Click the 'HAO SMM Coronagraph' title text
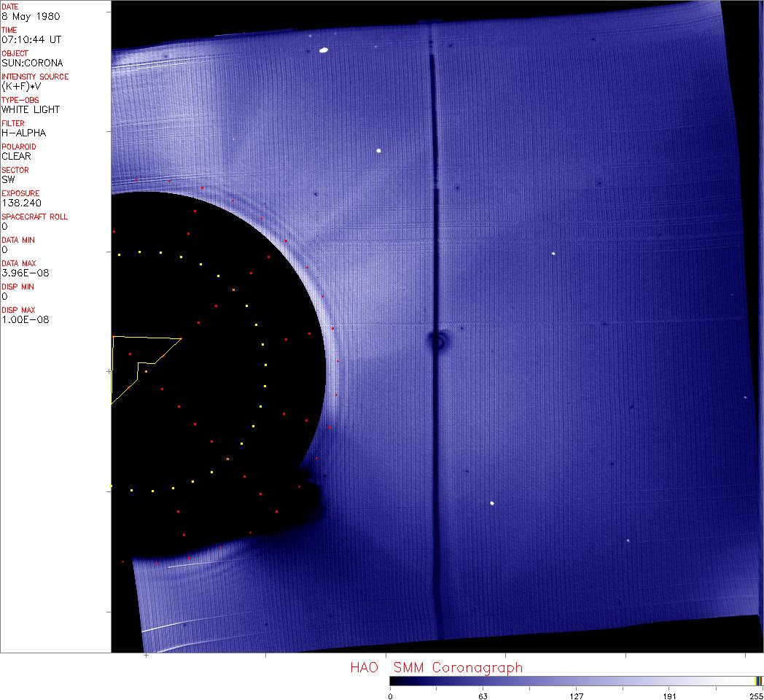764x700 pixels. pyautogui.click(x=436, y=667)
